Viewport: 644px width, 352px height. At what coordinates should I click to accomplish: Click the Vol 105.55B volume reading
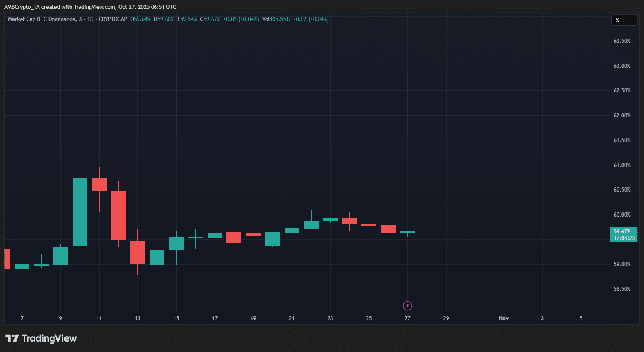[x=276, y=19]
